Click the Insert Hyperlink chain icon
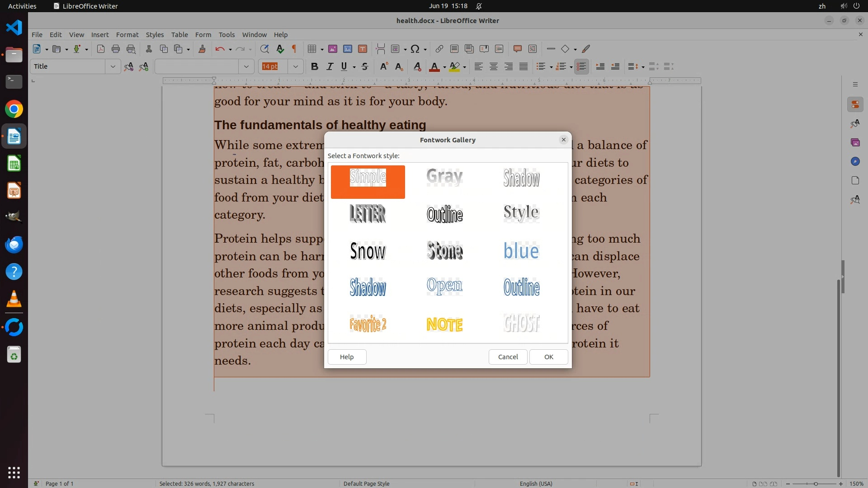868x488 pixels. 439,49
